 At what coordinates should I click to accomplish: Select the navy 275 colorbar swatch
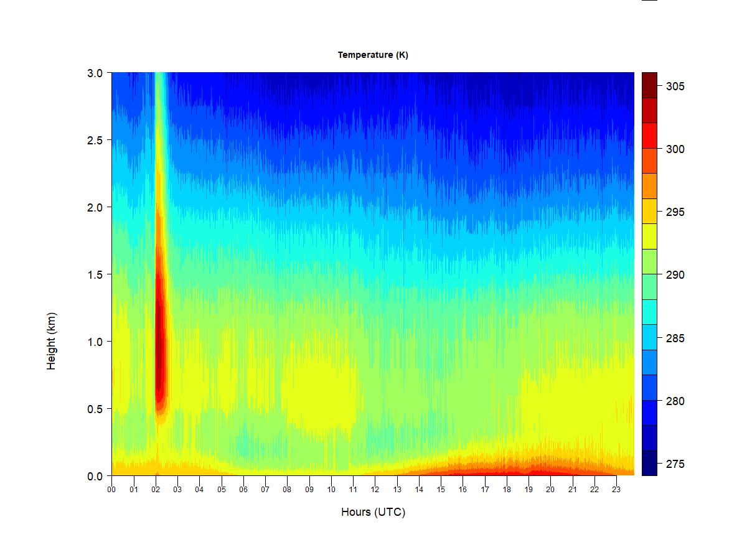click(649, 463)
